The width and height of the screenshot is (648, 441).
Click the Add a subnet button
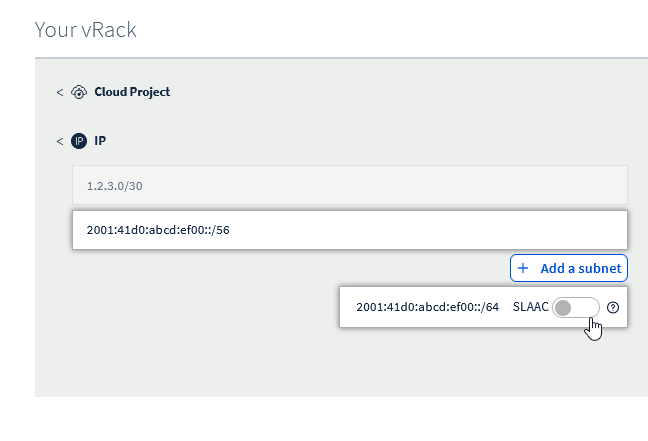pos(568,268)
